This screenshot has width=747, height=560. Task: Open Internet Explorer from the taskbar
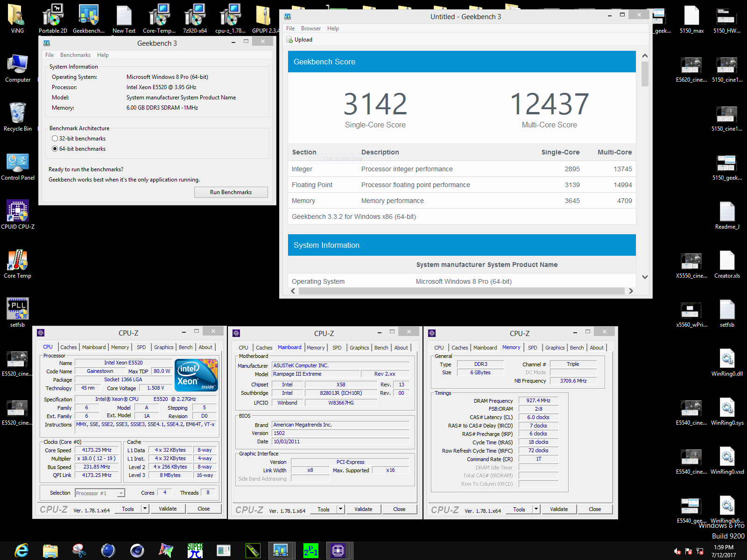tap(21, 551)
